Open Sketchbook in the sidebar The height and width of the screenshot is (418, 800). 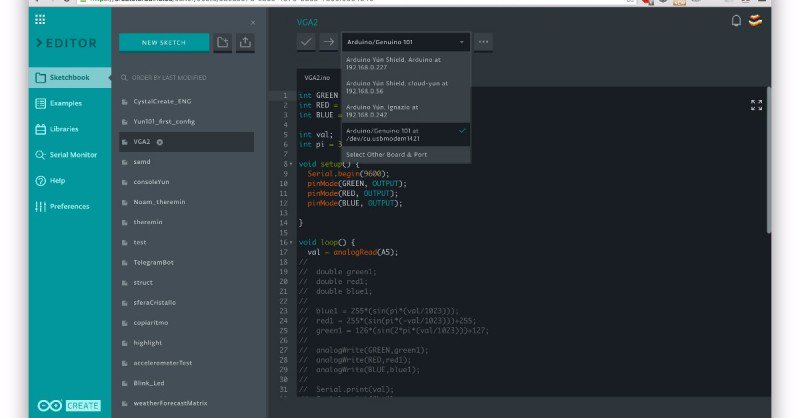[x=70, y=78]
